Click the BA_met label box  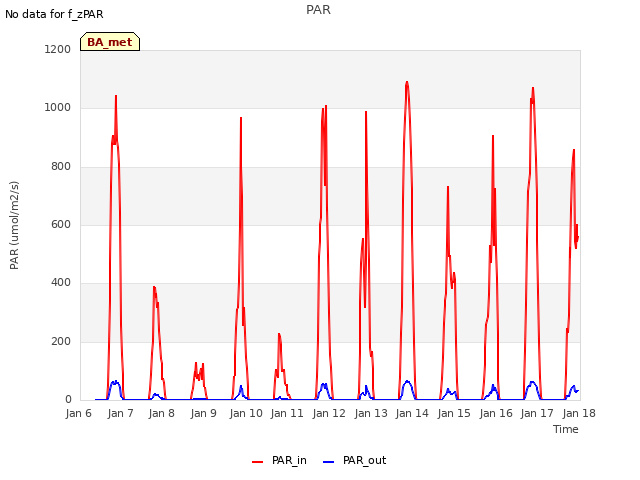coord(110,42)
